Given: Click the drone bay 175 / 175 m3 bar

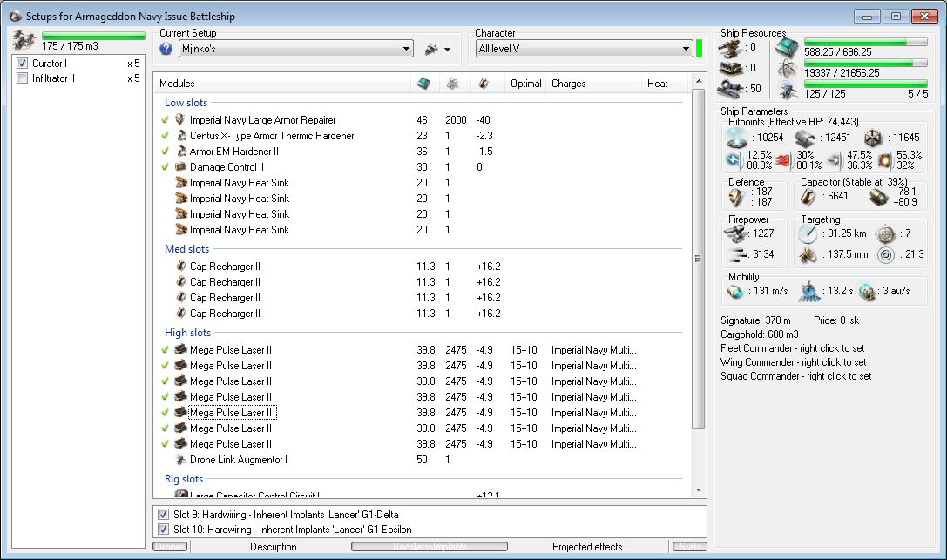Looking at the screenshot, I should 93,37.
